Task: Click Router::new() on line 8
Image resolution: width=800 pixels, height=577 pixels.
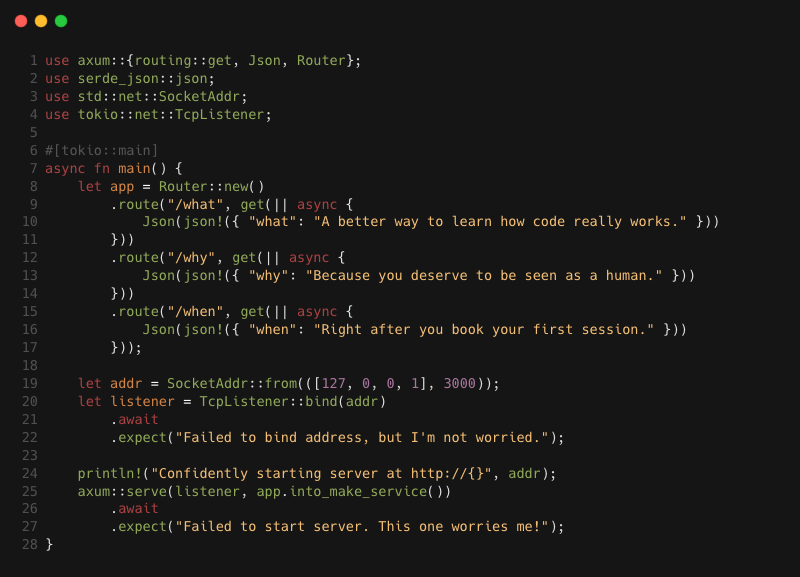Action: tap(212, 186)
